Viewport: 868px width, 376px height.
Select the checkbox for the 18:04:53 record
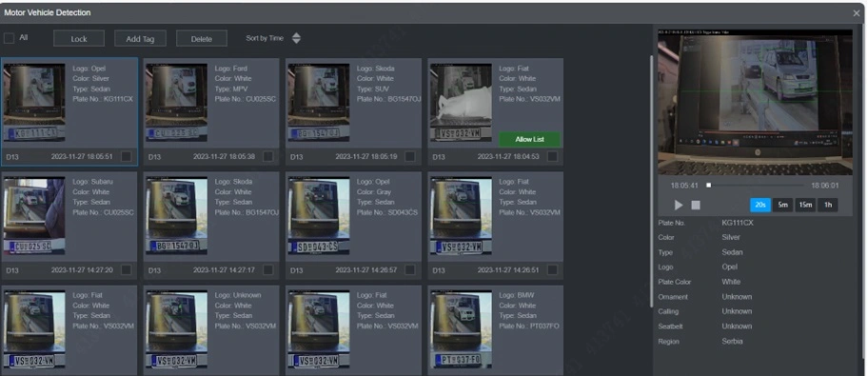tap(552, 157)
